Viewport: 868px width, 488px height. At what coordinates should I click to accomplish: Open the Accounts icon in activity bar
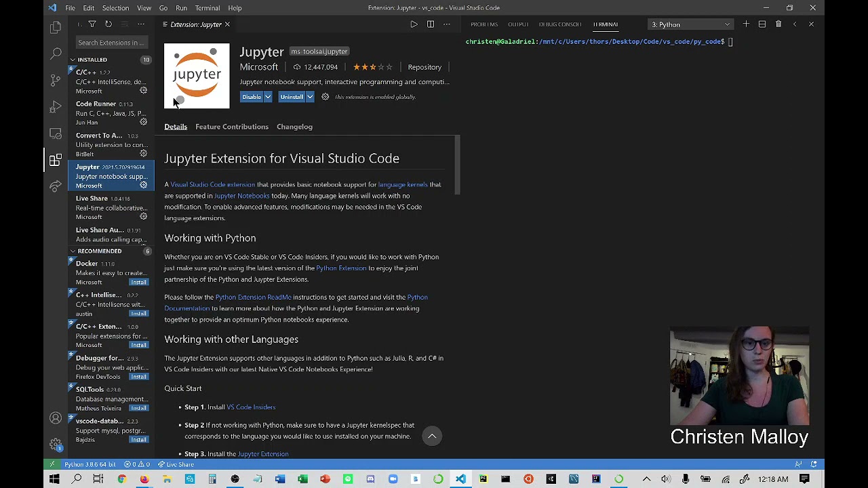tap(56, 418)
